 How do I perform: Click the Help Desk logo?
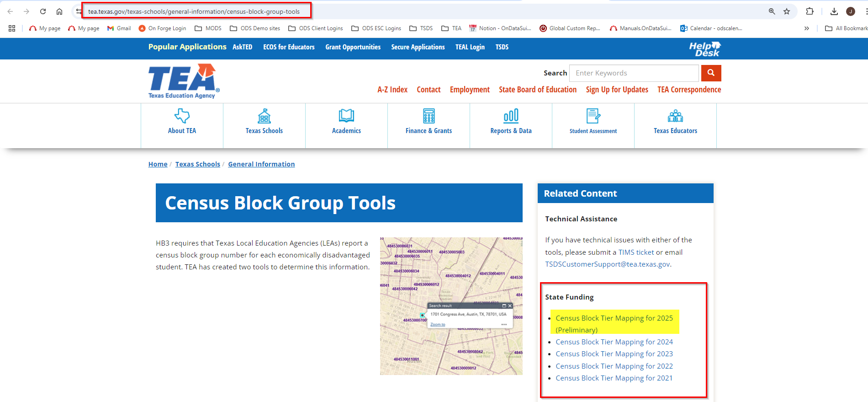[x=704, y=49]
